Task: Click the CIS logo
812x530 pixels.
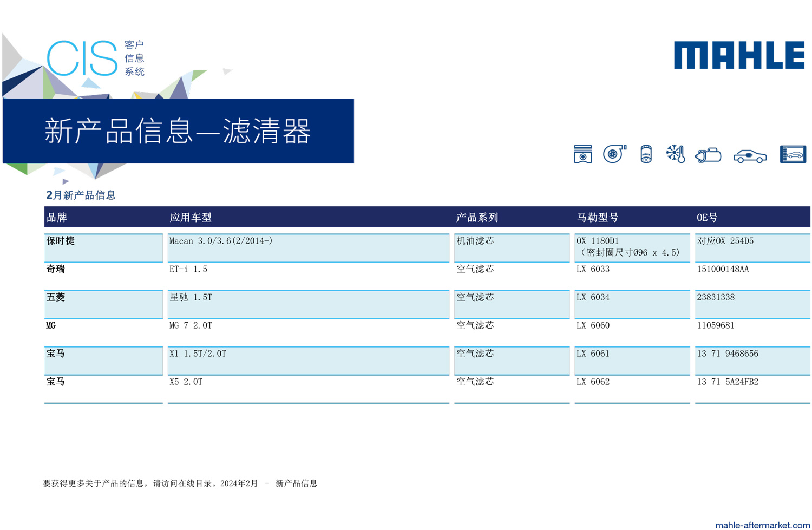Action: tap(82, 58)
